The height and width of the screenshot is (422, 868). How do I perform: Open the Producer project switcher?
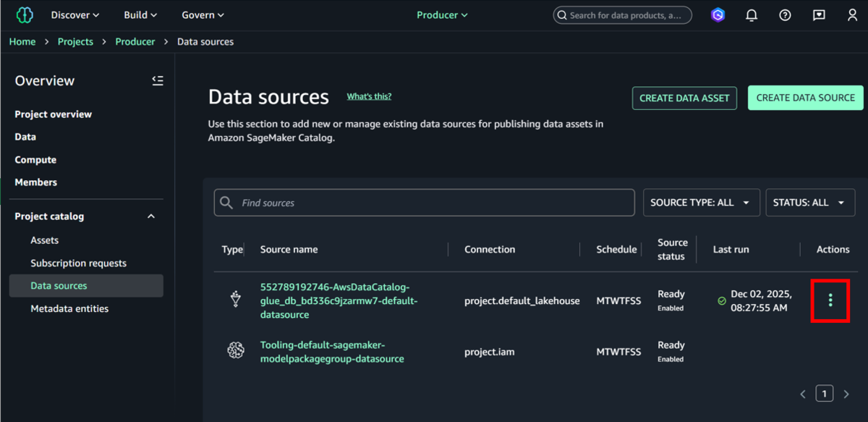442,14
